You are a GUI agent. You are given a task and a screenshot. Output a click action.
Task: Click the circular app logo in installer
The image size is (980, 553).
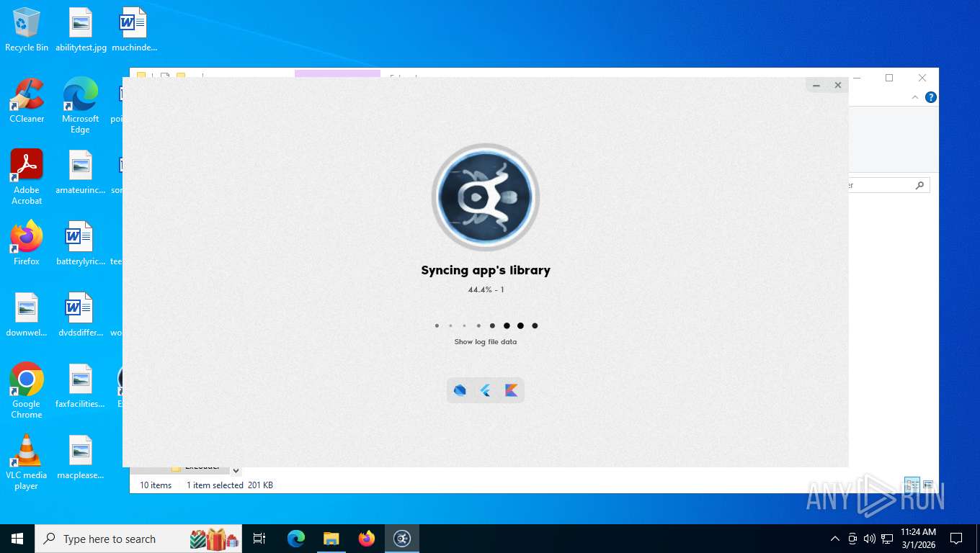click(486, 197)
